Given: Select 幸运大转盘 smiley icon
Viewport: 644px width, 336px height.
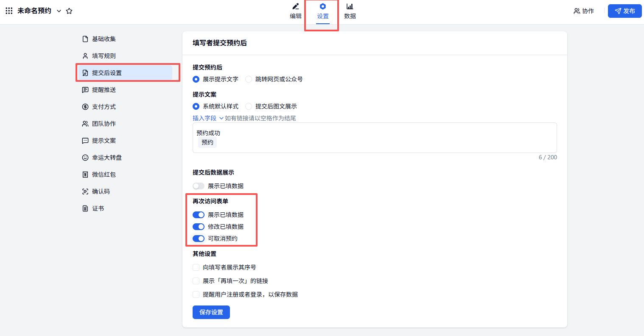Looking at the screenshot, I should [85, 158].
